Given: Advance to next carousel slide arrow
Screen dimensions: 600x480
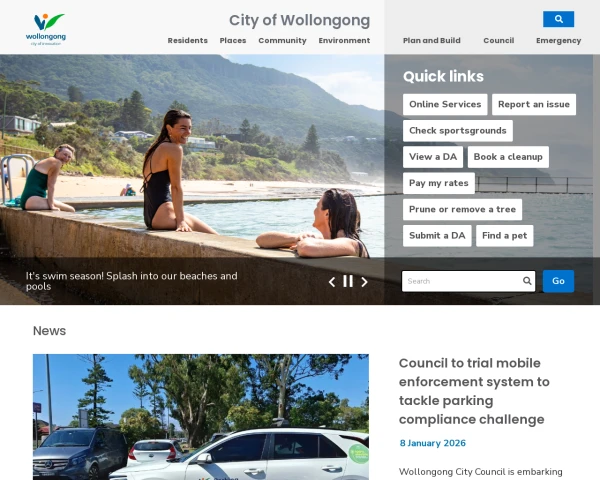Looking at the screenshot, I should pyautogui.click(x=364, y=282).
